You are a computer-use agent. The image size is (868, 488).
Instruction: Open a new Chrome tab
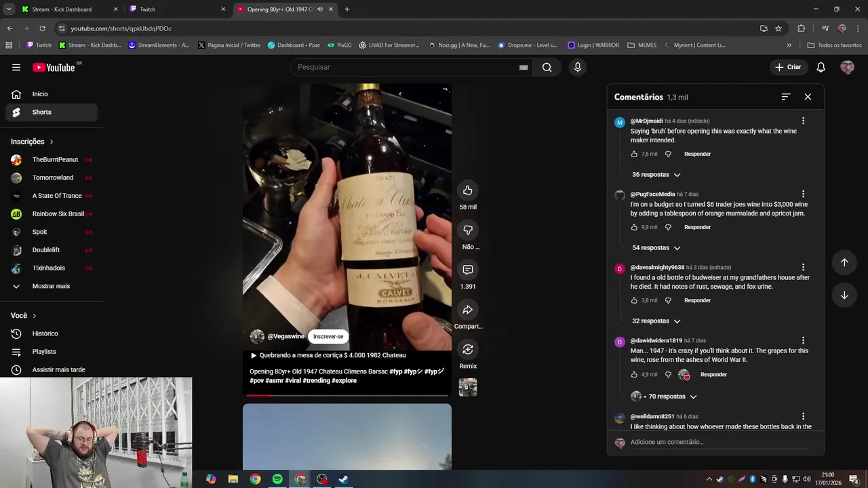click(x=347, y=9)
